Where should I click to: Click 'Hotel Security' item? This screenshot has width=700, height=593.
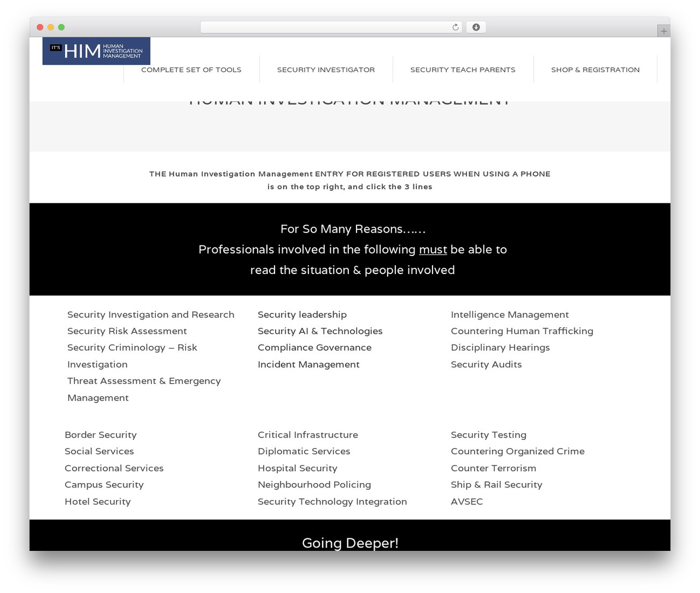coord(97,502)
